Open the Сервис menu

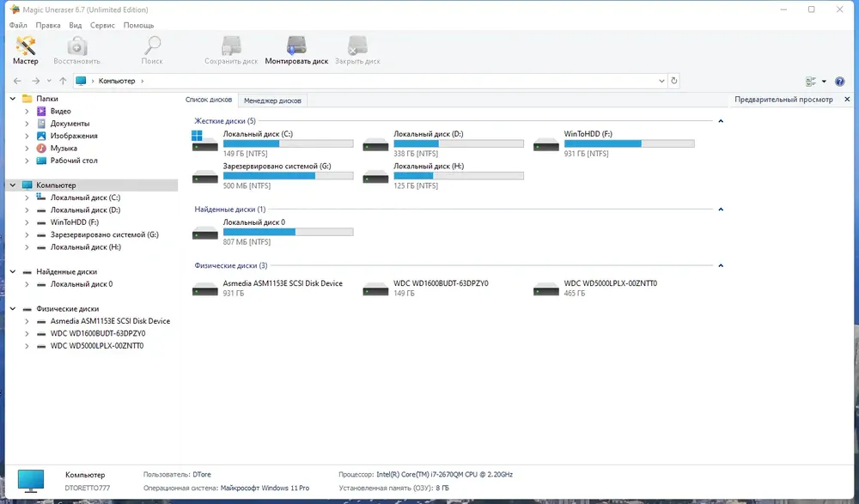pyautogui.click(x=102, y=25)
